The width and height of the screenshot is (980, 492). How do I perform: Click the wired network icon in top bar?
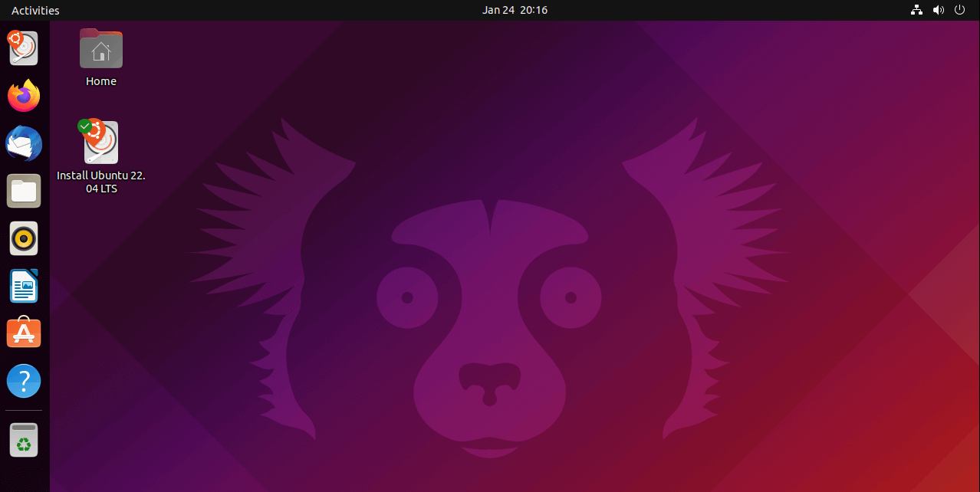(x=916, y=10)
